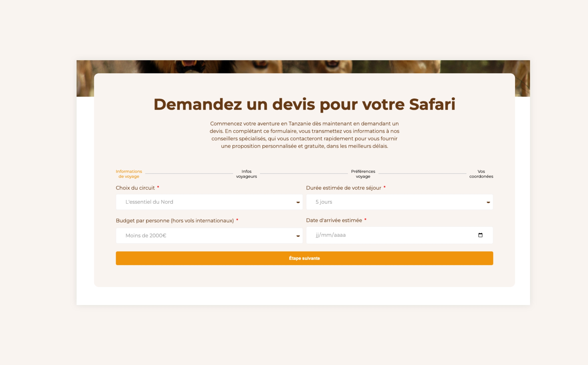This screenshot has height=365, width=588.
Task: Select the Préférences voyage step
Action: point(363,174)
